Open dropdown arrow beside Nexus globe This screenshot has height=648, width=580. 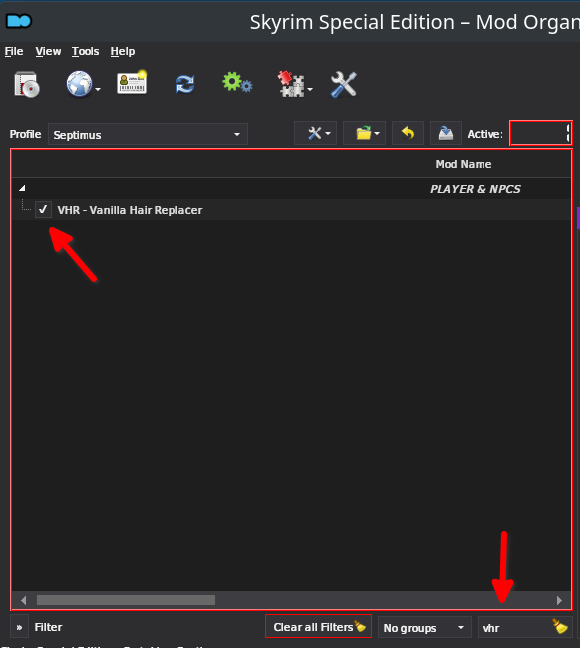pos(98,90)
